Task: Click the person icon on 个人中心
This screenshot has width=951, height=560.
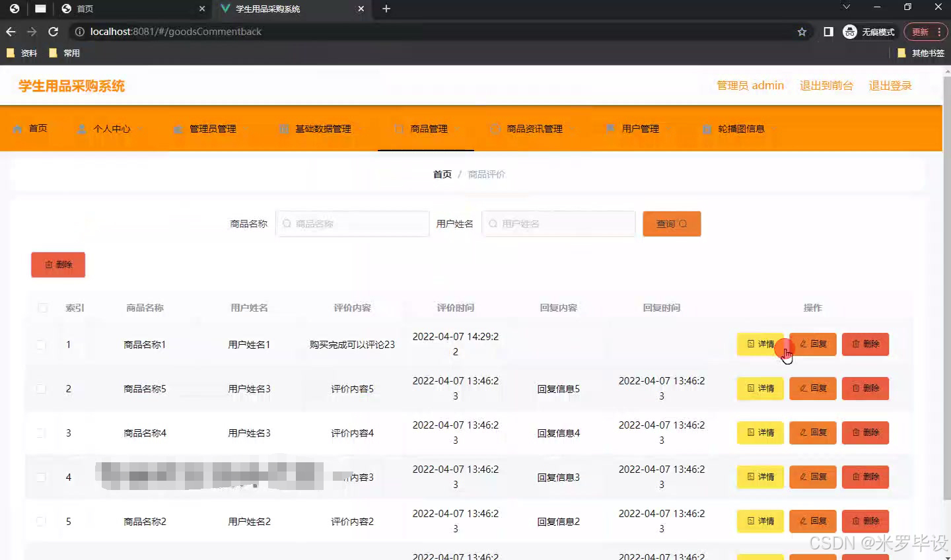Action: (x=81, y=129)
